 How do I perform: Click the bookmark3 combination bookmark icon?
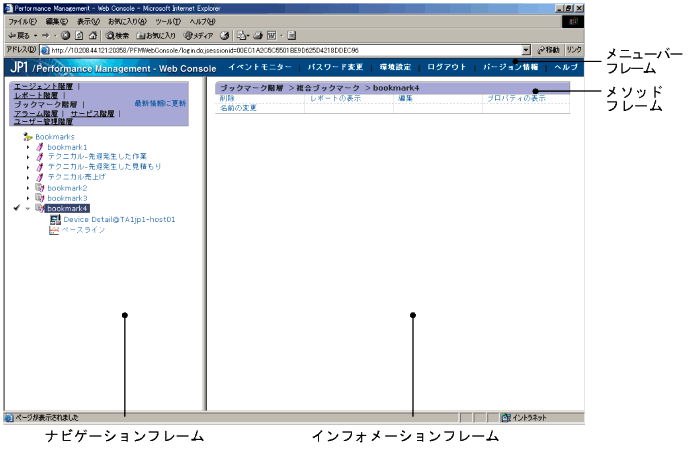40,198
